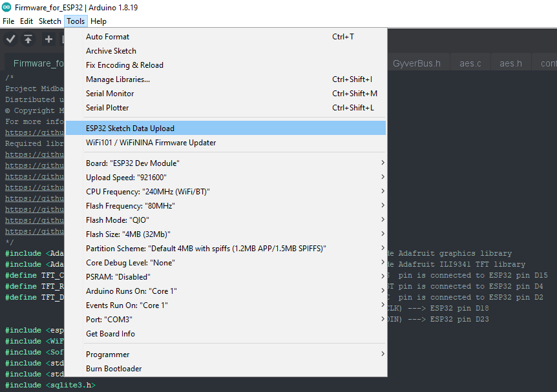Viewport: 557px width, 392px height.
Task: Expand Upload Speed "921600" submenu
Action: click(226, 177)
